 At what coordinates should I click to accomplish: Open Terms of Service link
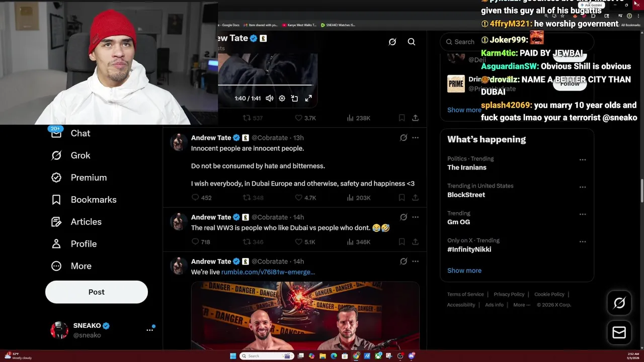(465, 295)
